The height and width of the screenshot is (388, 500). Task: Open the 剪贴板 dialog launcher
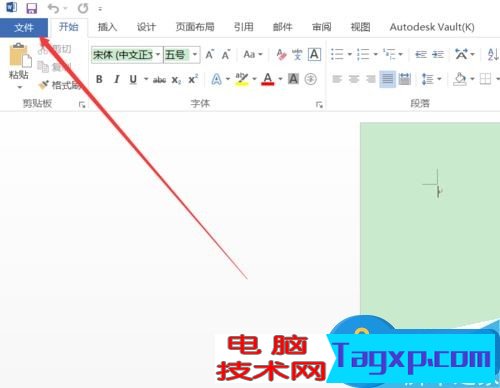pos(82,105)
